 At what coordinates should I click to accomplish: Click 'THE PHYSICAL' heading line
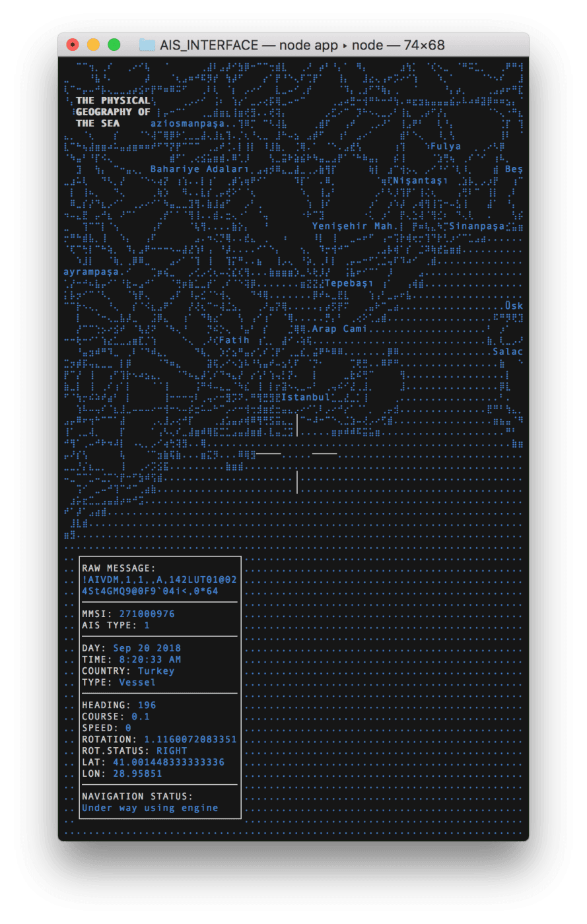coord(113,100)
